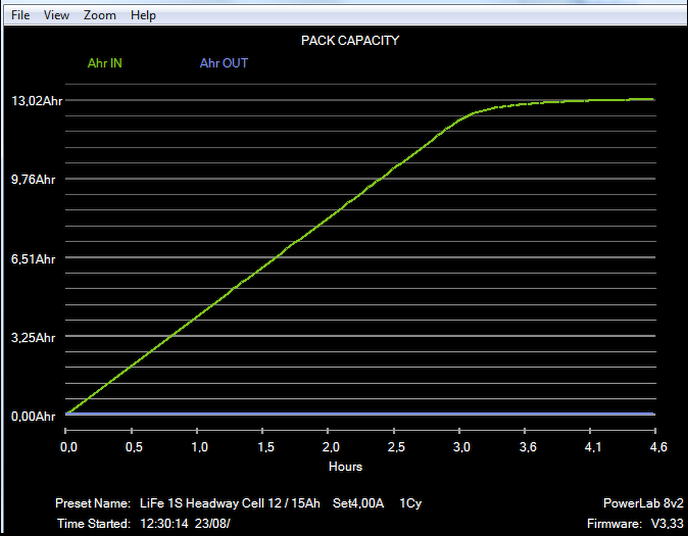Click the '1,0' hours axis value

(200, 447)
